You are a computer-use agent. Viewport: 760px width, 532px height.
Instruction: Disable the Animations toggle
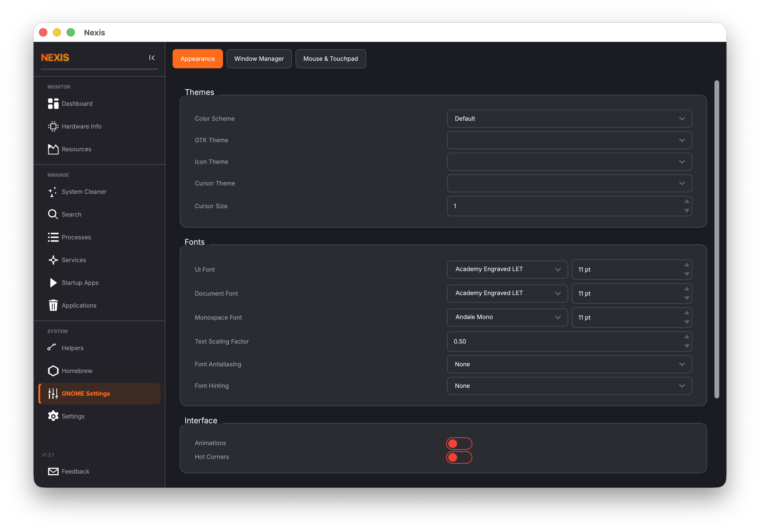(x=459, y=443)
